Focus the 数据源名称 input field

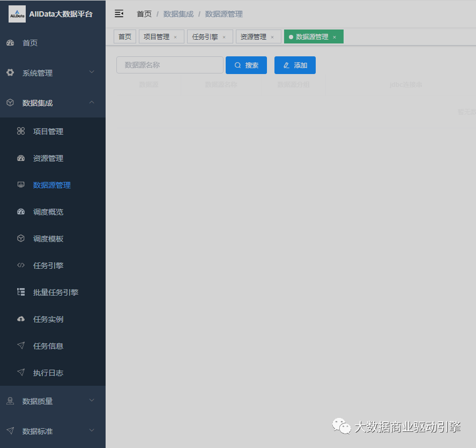(169, 65)
